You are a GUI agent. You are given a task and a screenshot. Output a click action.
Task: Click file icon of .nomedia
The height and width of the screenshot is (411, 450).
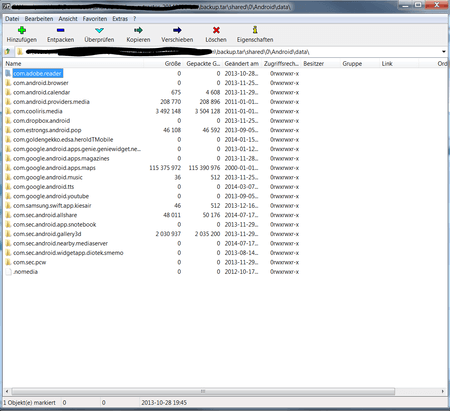point(8,272)
